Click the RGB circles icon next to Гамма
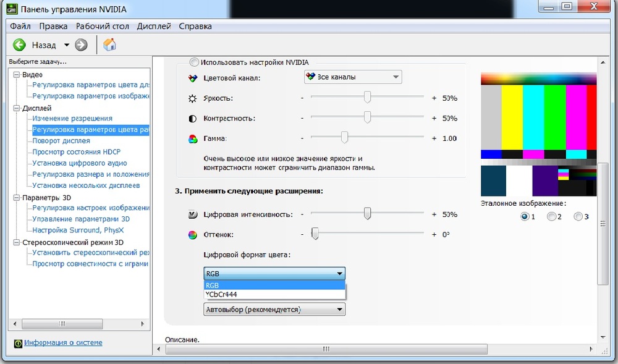The image size is (618, 364). 193,138
